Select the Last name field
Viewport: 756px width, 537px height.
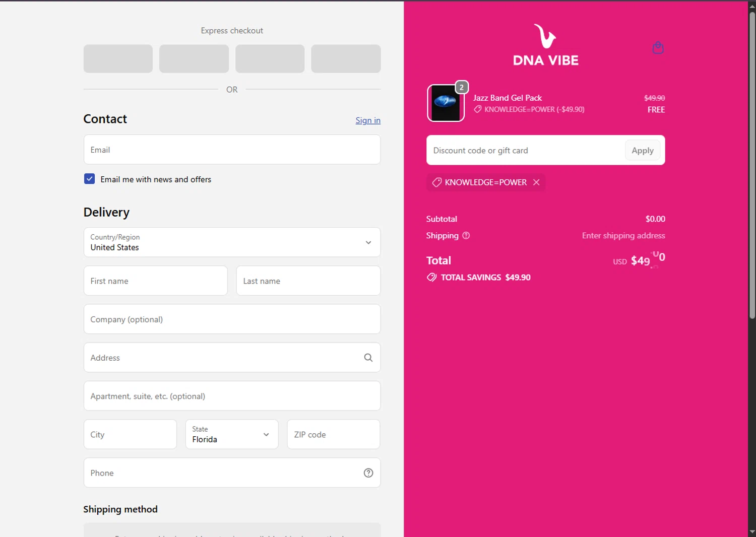pos(308,281)
